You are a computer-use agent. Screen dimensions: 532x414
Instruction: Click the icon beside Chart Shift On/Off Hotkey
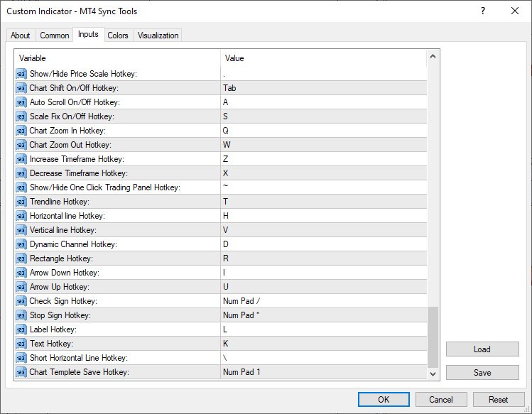(21, 88)
